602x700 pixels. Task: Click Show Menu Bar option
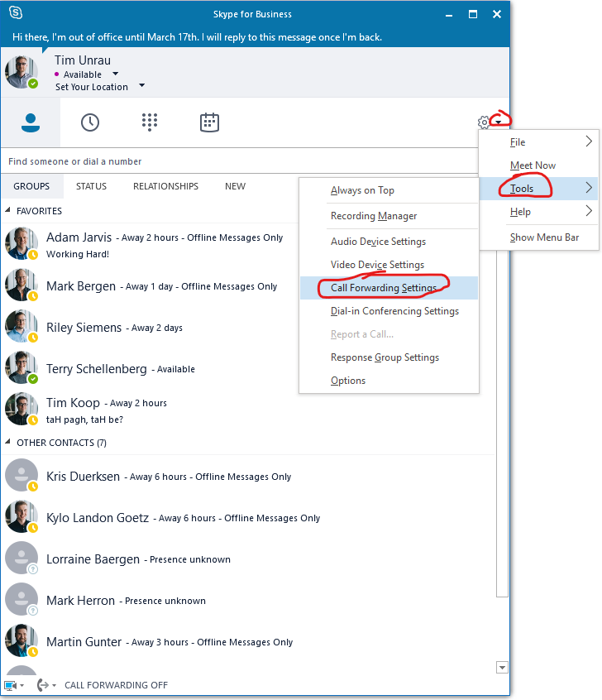[543, 237]
